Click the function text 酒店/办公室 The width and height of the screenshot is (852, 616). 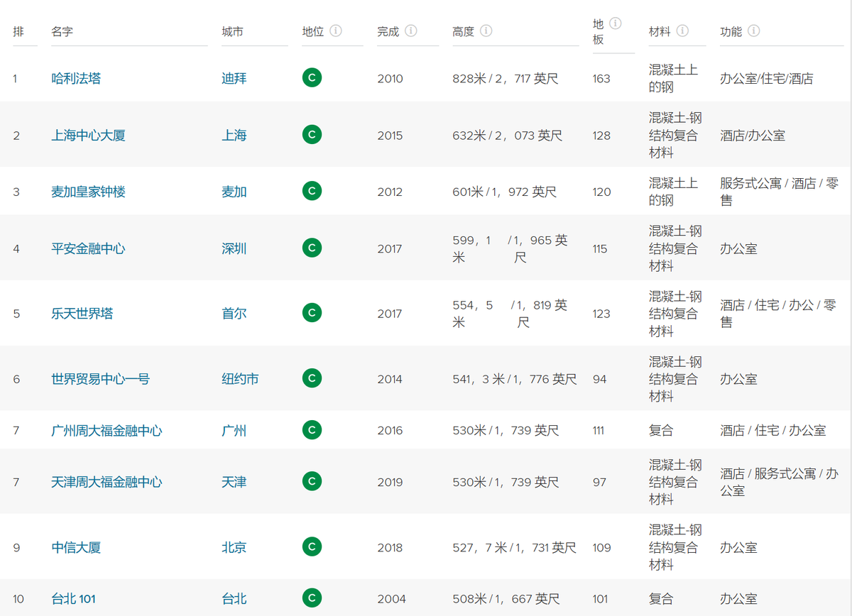pyautogui.click(x=753, y=135)
